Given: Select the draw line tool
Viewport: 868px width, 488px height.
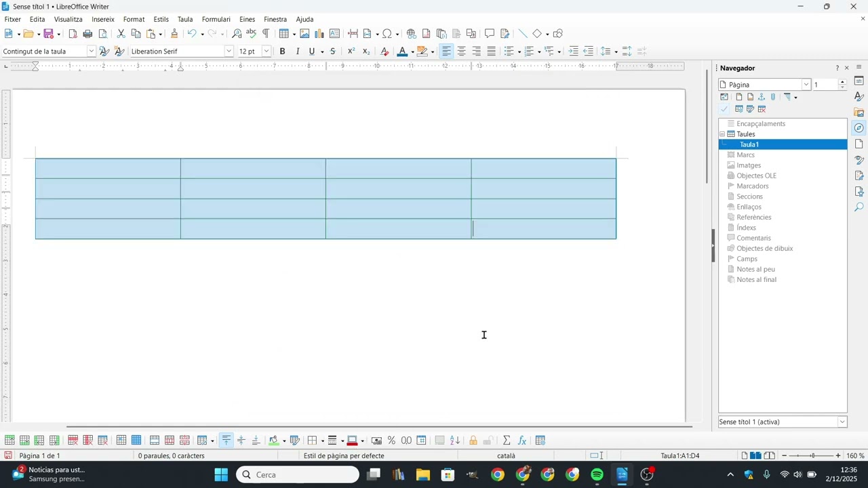Looking at the screenshot, I should point(523,34).
